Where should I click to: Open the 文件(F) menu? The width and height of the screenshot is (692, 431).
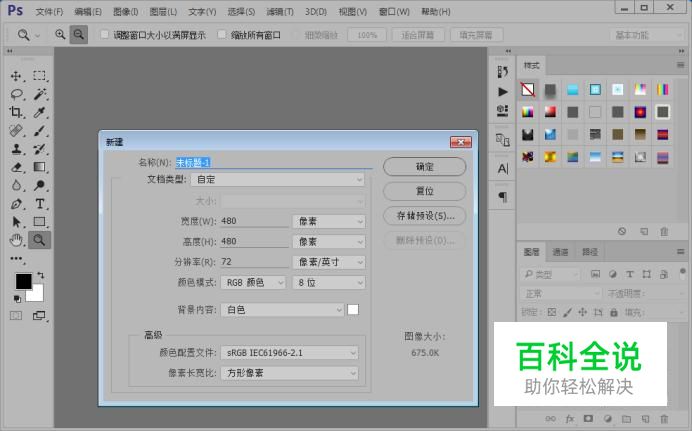point(49,12)
